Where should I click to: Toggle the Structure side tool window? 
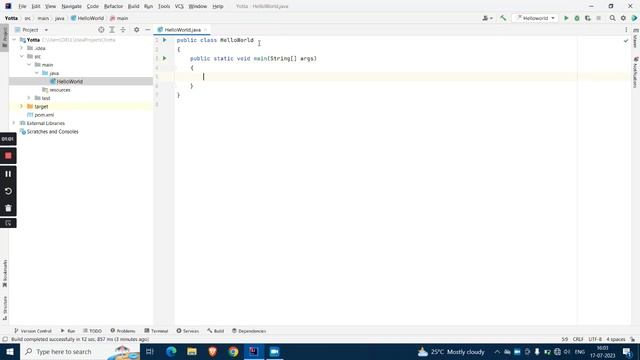tap(4, 309)
